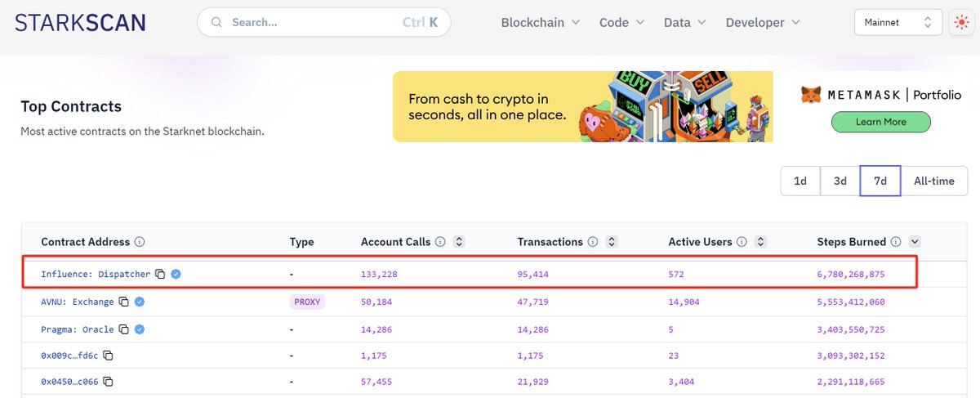Open the Mainnet network dropdown
Screen dimensions: 980x398
coord(898,23)
